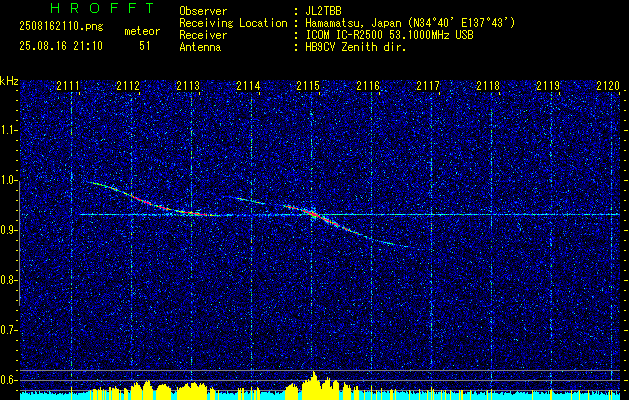Screen dimensions: 629x400
Task: Click the 0.8 kHz frequency label
Action: tap(9, 280)
